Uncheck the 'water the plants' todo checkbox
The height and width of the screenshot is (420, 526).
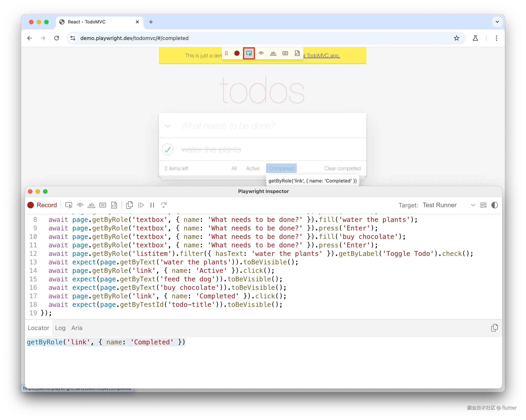point(168,149)
